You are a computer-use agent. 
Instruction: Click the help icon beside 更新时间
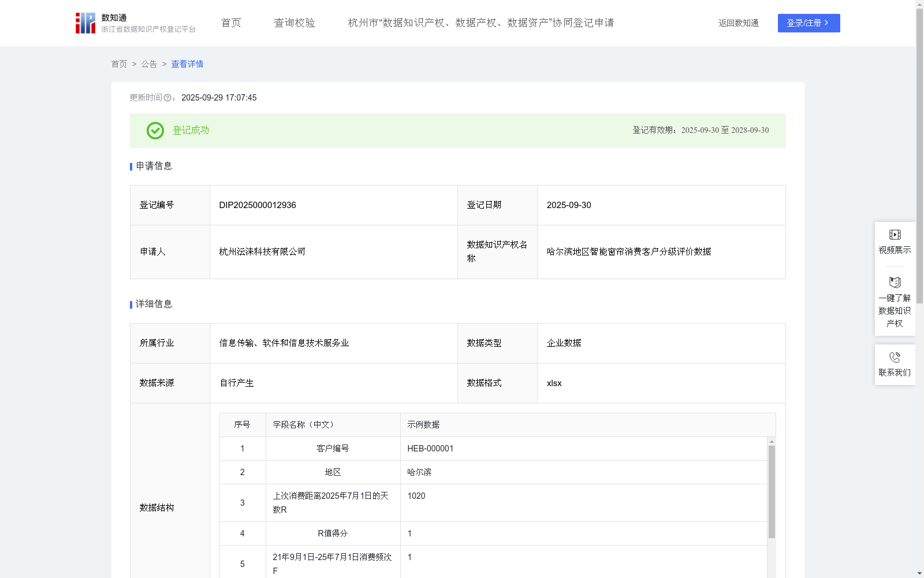tap(167, 98)
